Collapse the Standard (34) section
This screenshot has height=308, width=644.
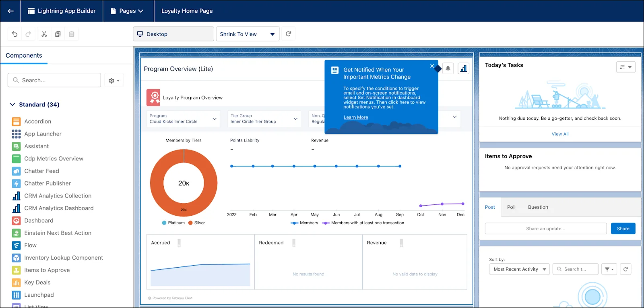click(x=12, y=104)
